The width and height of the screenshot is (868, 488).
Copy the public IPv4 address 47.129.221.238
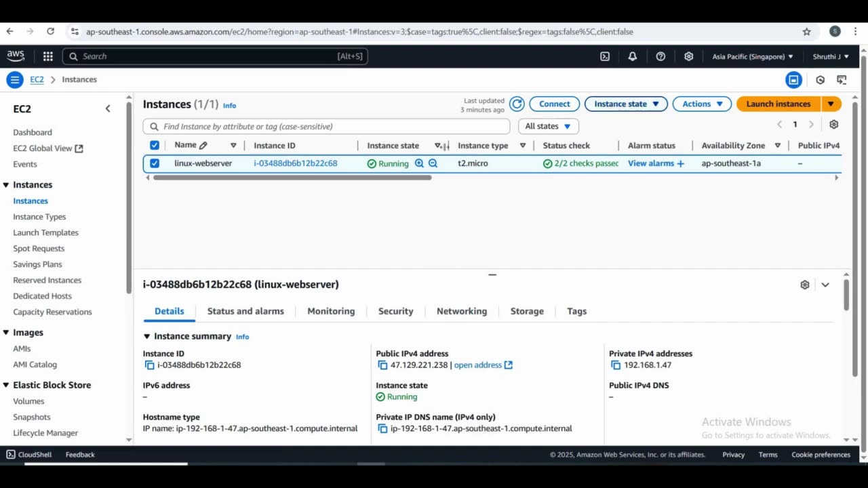[382, 365]
